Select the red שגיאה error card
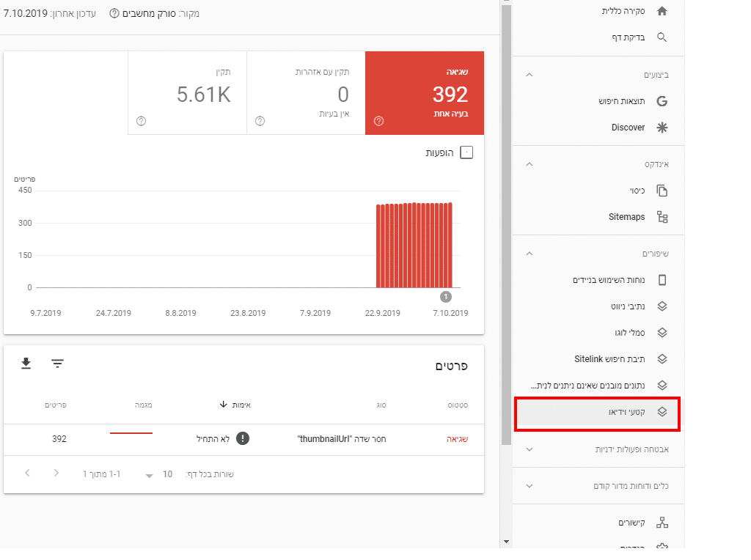Screen dimensions: 751x560 (x=425, y=93)
